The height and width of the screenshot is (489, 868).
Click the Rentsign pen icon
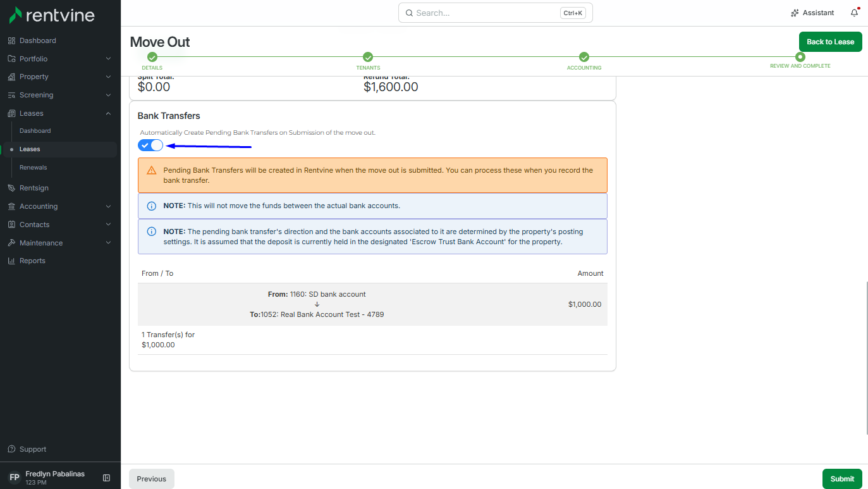pos(11,188)
